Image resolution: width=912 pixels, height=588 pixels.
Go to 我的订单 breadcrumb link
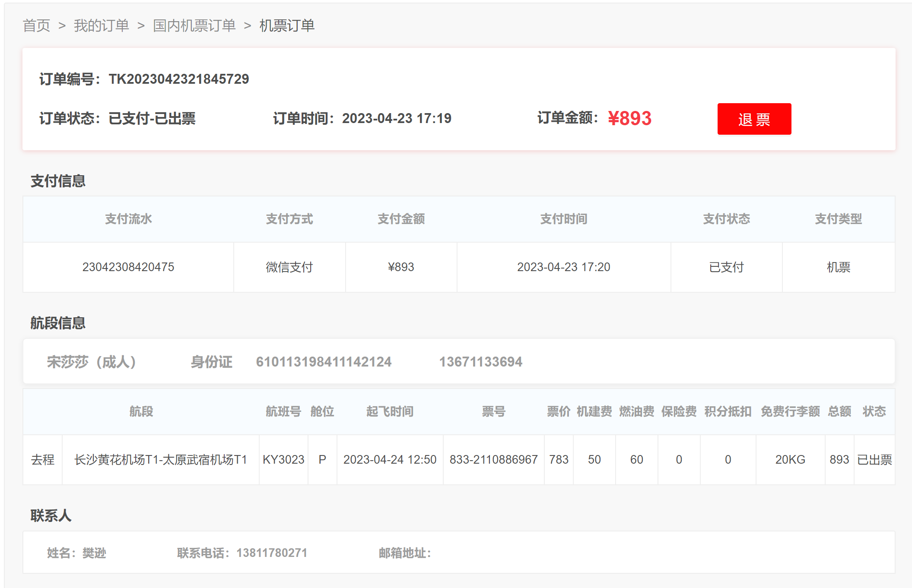(x=101, y=26)
